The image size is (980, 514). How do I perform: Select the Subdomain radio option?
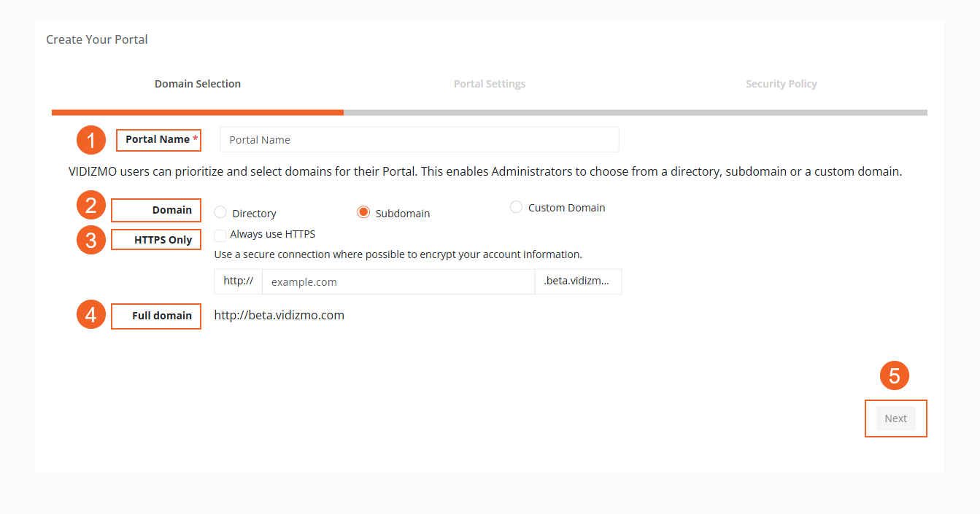(363, 211)
